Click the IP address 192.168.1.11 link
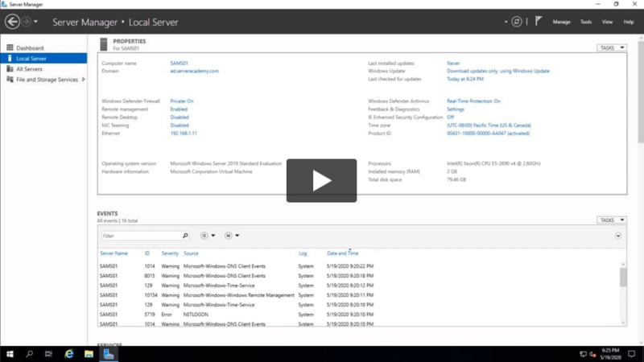644x362 pixels. tap(184, 134)
